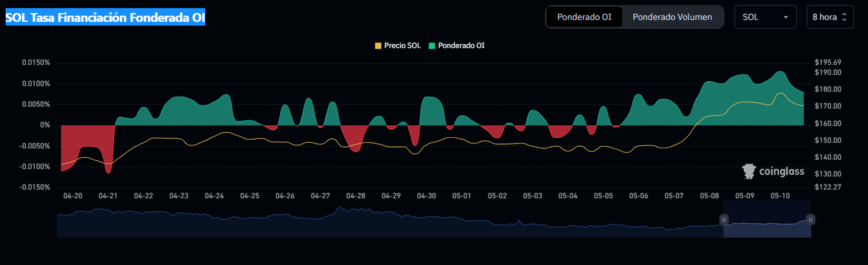This screenshot has height=265, width=868.
Task: Click the $180.00 price axis label
Action: (x=828, y=89)
